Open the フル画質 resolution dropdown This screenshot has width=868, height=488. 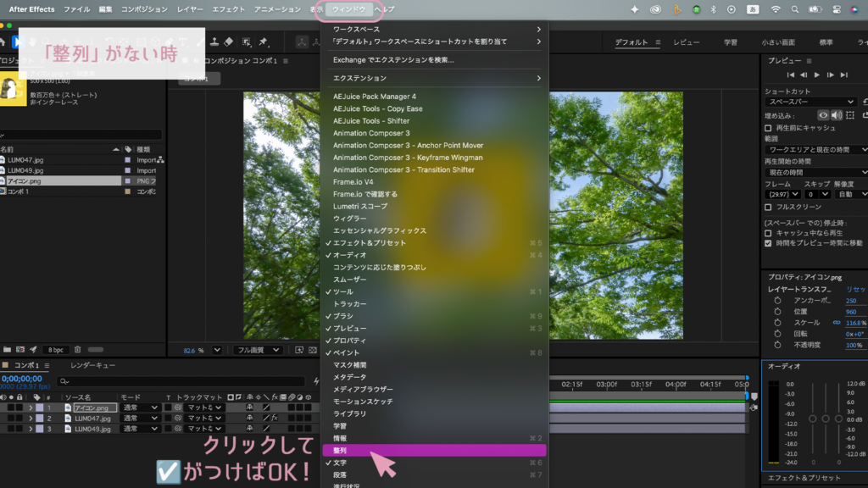(x=258, y=350)
